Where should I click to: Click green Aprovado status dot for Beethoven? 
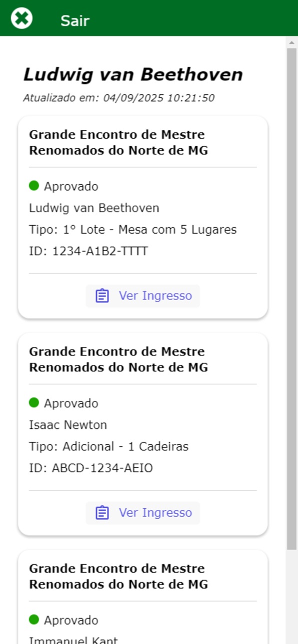point(34,186)
